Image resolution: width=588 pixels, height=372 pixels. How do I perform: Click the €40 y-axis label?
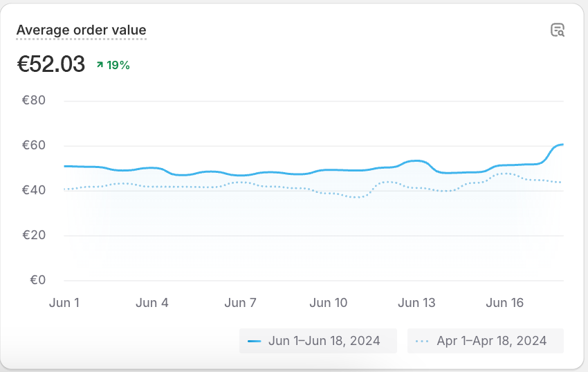[34, 190]
